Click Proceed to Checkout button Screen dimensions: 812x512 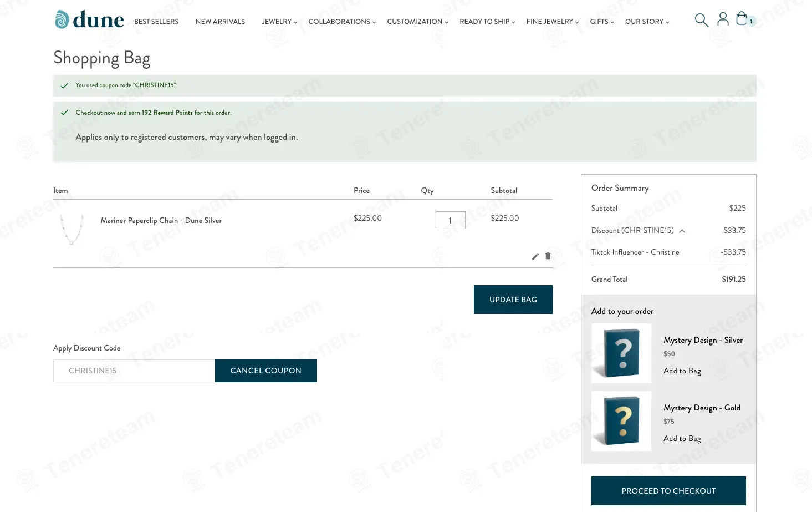(668, 491)
